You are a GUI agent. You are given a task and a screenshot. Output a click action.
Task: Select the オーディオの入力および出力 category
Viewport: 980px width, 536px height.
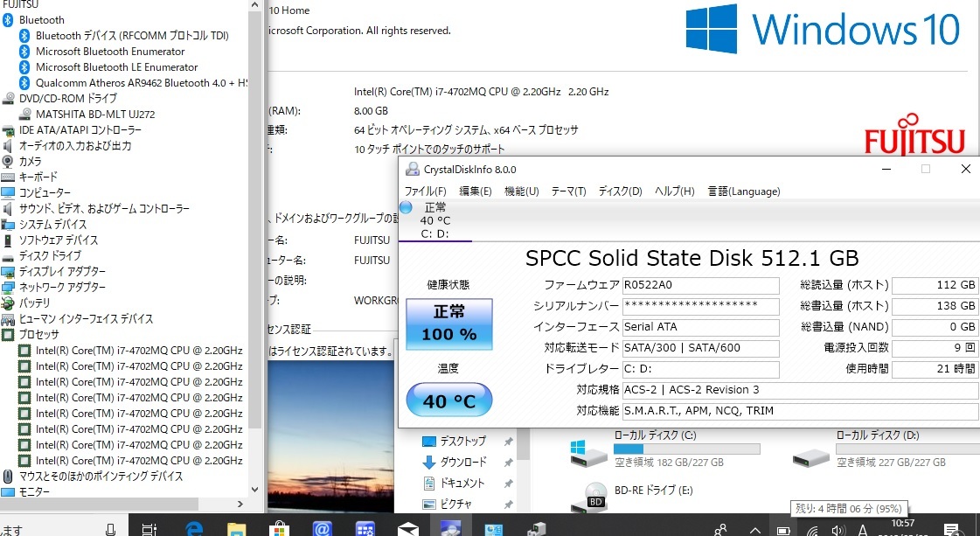point(75,146)
